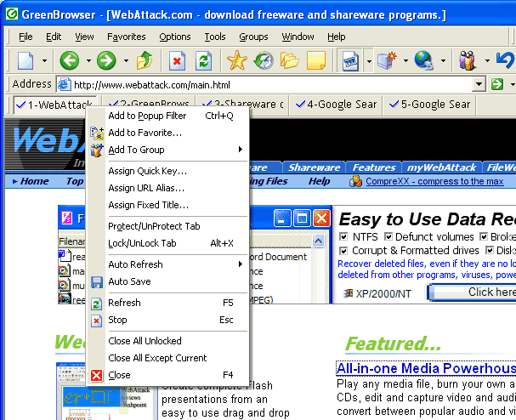Image resolution: width=516 pixels, height=420 pixels.
Task: Toggle the Defunct volumes checkbox
Action: pos(388,236)
